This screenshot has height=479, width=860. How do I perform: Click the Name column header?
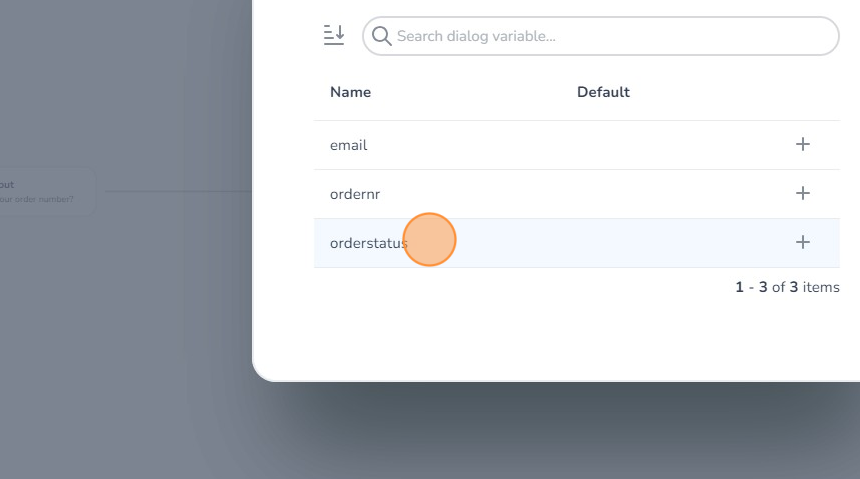[x=350, y=92]
